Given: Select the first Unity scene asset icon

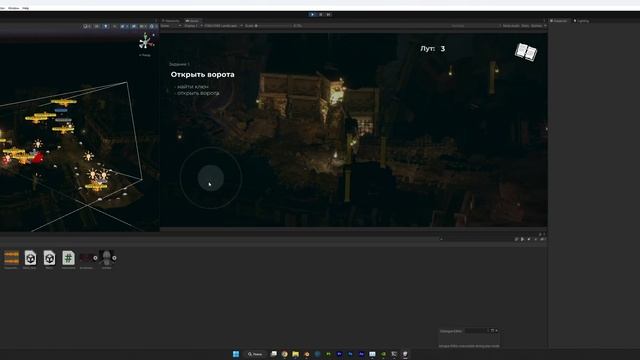Looking at the screenshot, I should click(x=30, y=258).
